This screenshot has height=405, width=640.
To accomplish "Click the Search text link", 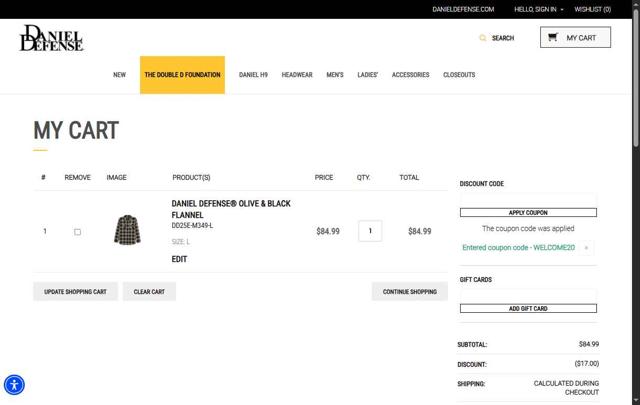I will pyautogui.click(x=503, y=38).
